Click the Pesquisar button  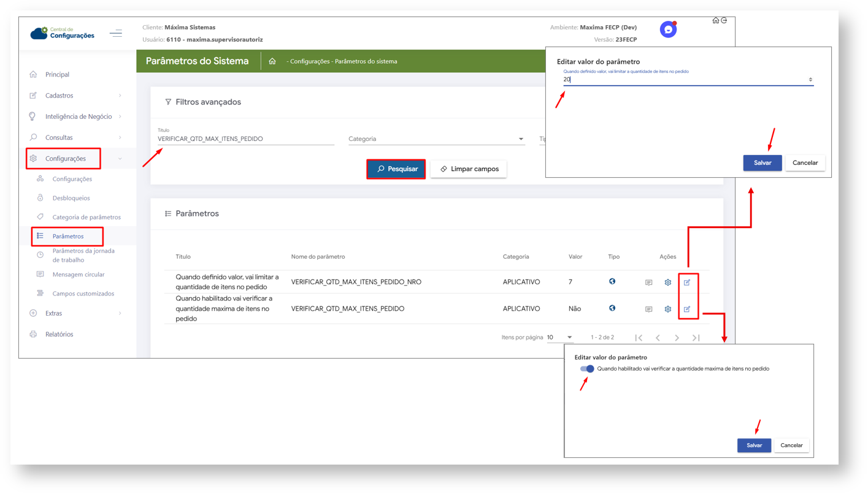coord(396,169)
